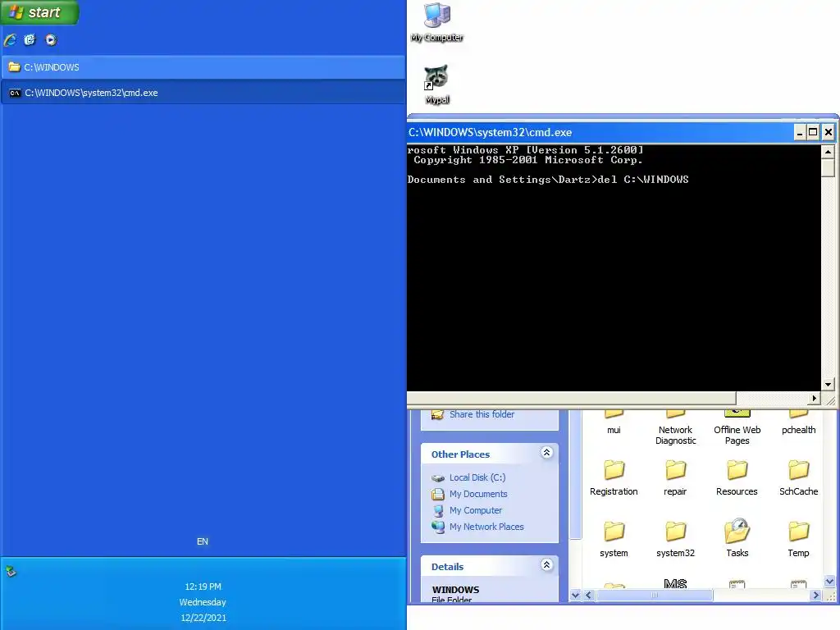Image resolution: width=840 pixels, height=630 pixels.
Task: Click the 'del C:\WINDOWS' command text
Action: coord(643,180)
